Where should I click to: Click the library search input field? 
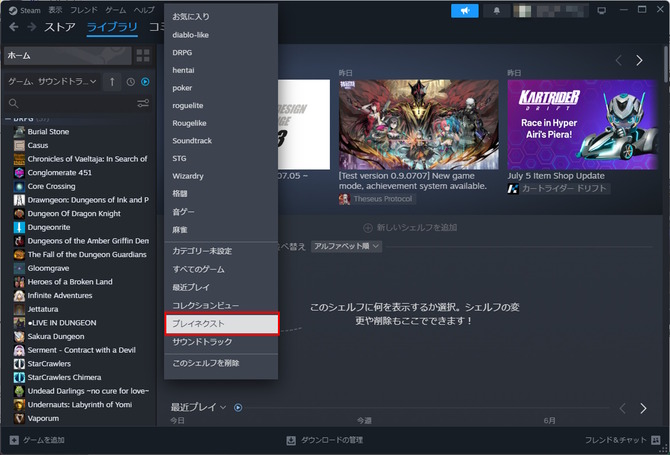pyautogui.click(x=70, y=103)
